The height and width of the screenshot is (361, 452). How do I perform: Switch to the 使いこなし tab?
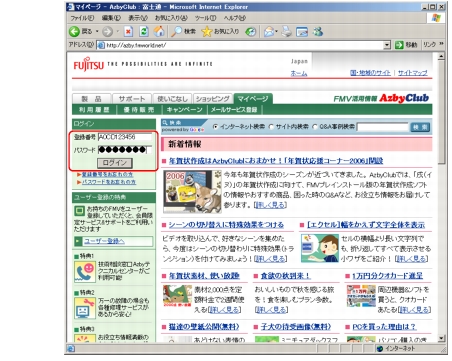click(x=172, y=99)
